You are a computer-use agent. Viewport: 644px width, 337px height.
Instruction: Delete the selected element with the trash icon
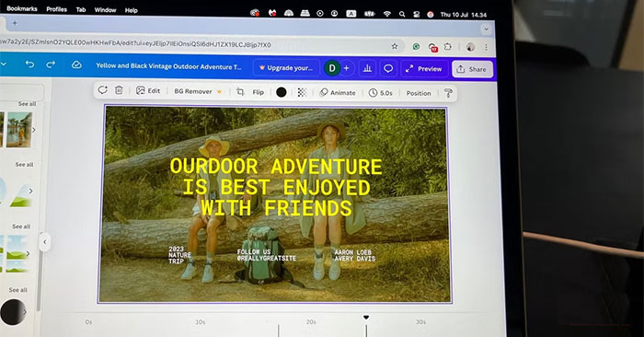point(119,90)
